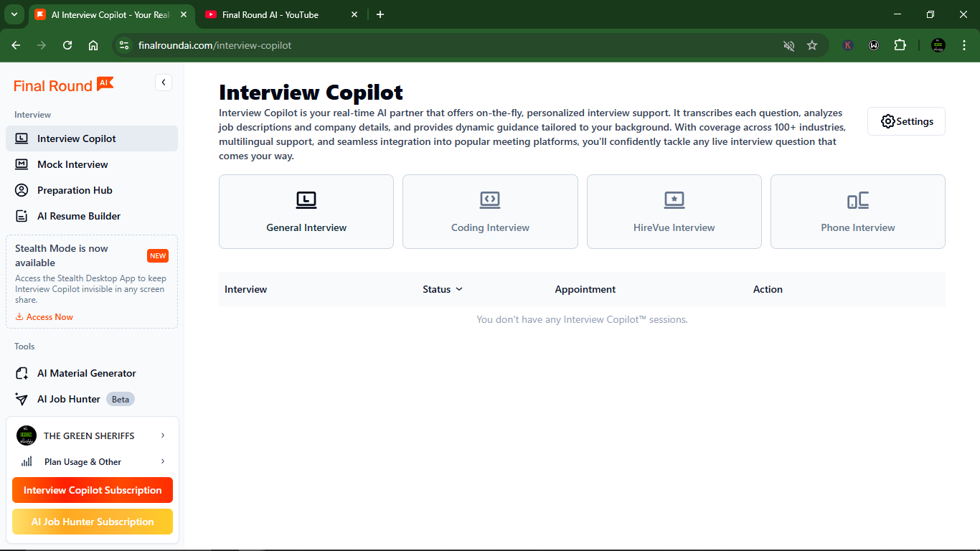Image resolution: width=980 pixels, height=551 pixels.
Task: Click the Coding Interview code icon
Action: [490, 200]
